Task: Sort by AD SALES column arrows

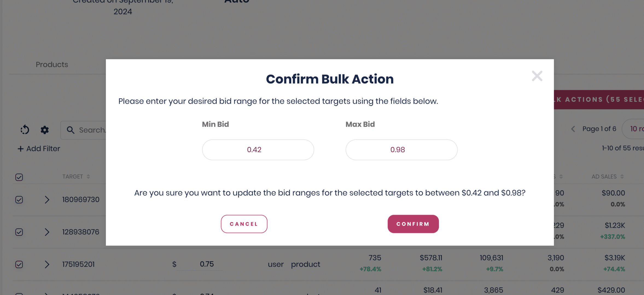Action: pos(622,177)
